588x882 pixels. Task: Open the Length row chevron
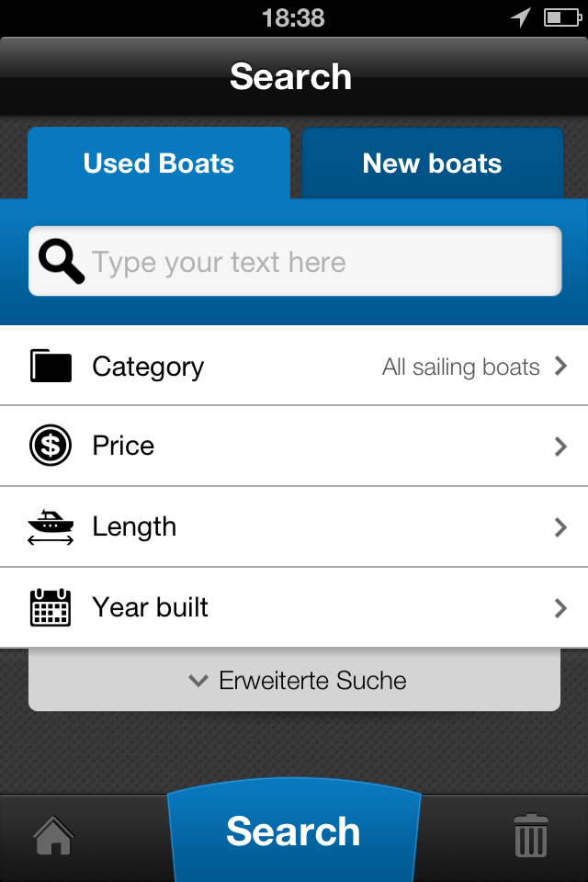tap(560, 527)
